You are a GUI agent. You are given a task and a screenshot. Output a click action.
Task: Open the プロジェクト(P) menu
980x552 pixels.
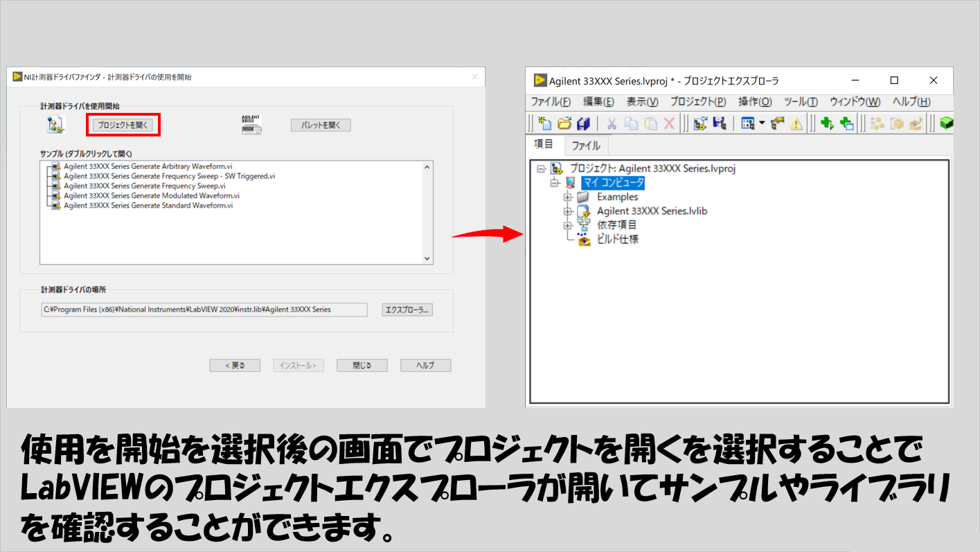click(x=698, y=102)
